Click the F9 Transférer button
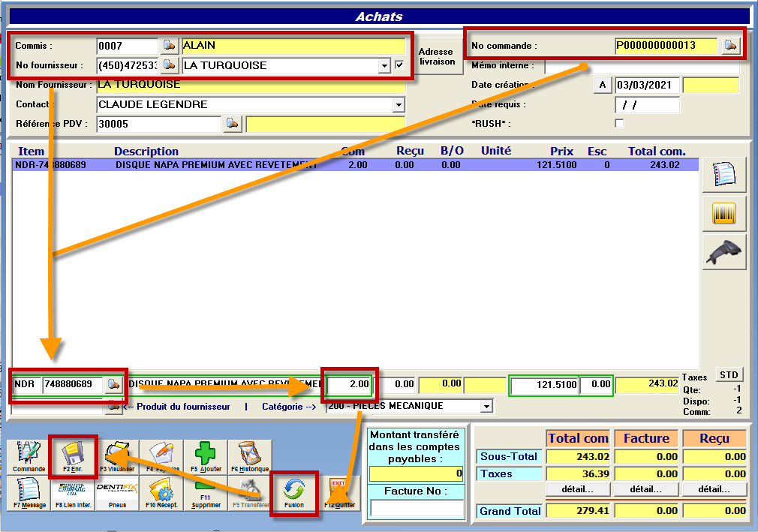Screen dimensions: 758x532 click(x=250, y=493)
